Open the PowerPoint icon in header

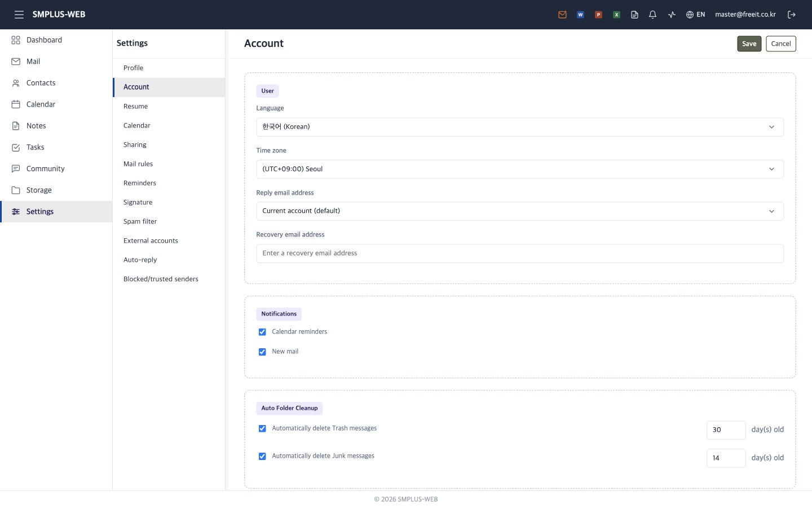tap(598, 15)
